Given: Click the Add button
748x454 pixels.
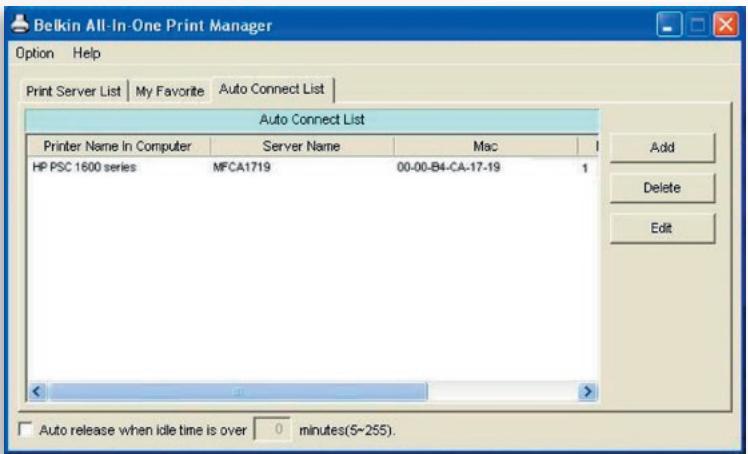Looking at the screenshot, I should pos(662,147).
